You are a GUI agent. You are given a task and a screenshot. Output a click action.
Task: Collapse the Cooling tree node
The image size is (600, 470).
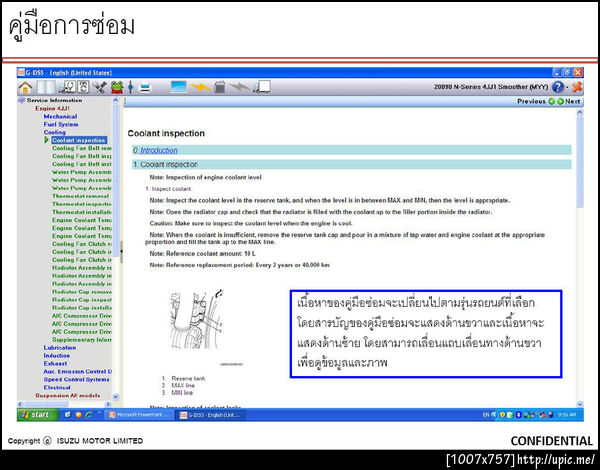(x=54, y=132)
